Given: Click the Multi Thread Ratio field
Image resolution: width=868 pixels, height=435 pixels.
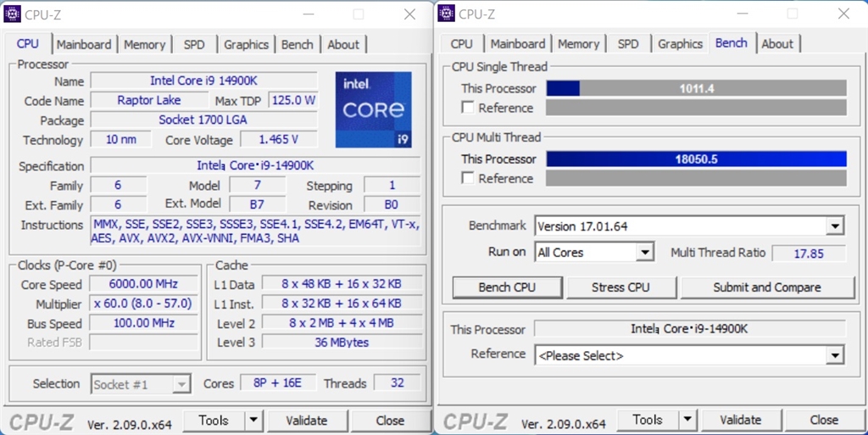Looking at the screenshot, I should tap(809, 254).
